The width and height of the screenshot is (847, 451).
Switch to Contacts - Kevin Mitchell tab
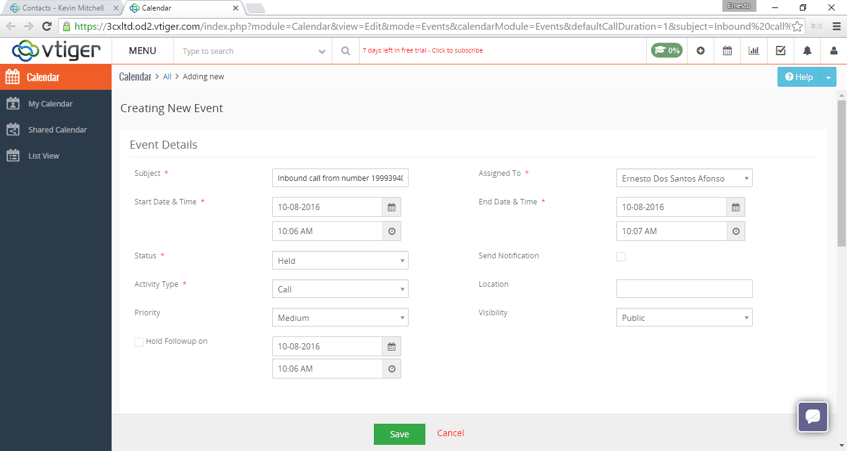coord(64,8)
